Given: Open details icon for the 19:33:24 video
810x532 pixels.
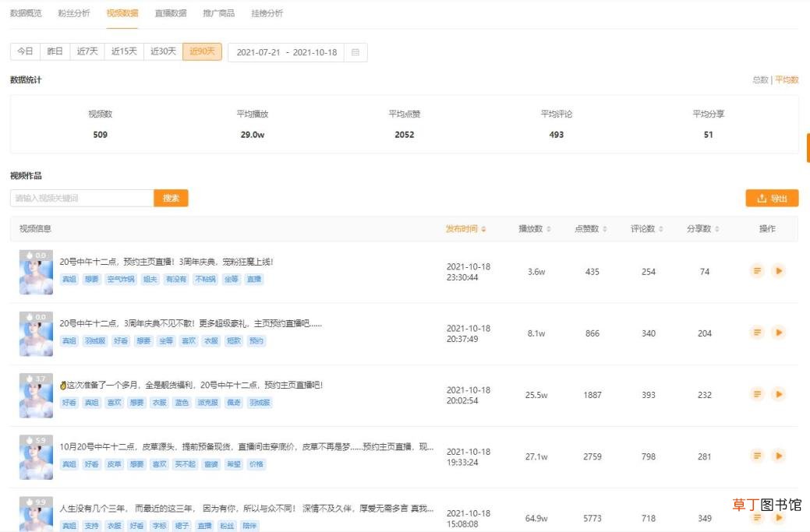Looking at the screenshot, I should (x=757, y=456).
